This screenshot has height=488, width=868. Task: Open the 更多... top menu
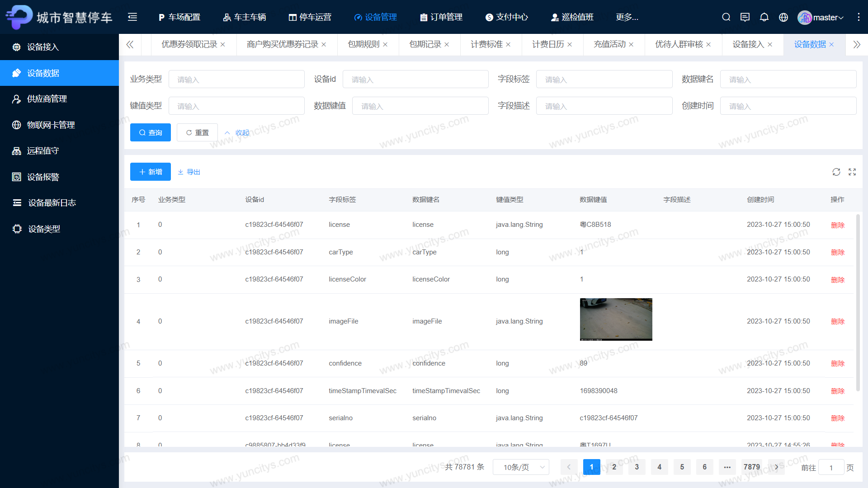[x=627, y=17]
